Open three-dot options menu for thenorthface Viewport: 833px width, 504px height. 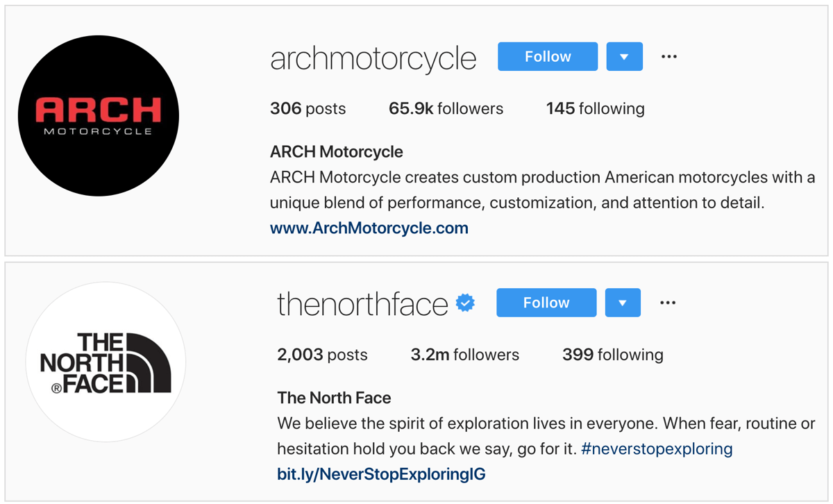point(668,303)
